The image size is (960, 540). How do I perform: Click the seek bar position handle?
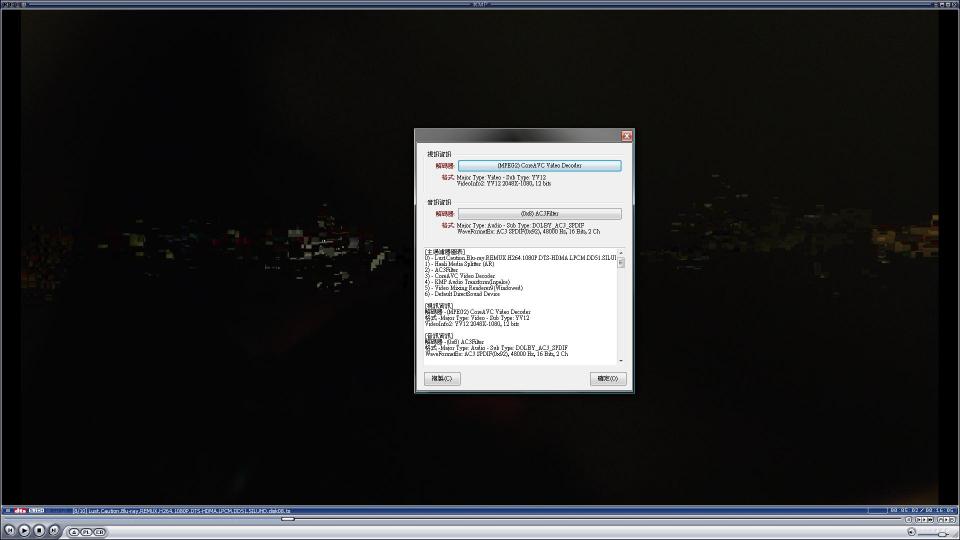[288, 519]
